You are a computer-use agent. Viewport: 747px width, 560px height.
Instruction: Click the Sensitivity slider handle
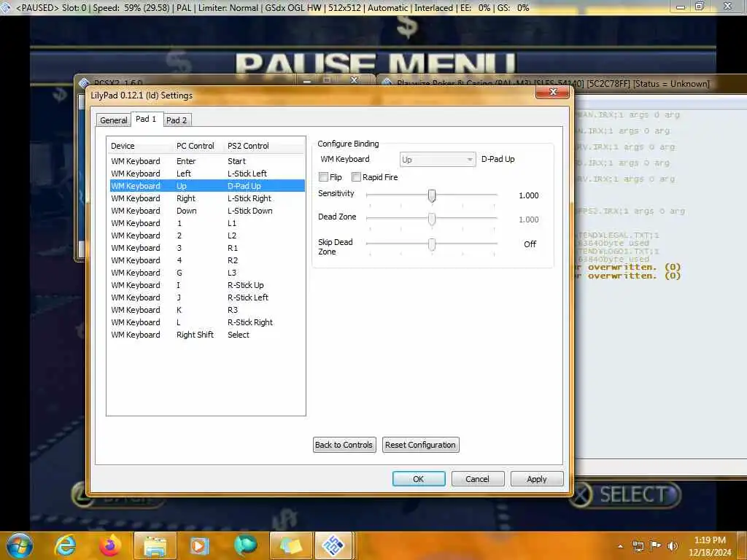[x=432, y=195]
